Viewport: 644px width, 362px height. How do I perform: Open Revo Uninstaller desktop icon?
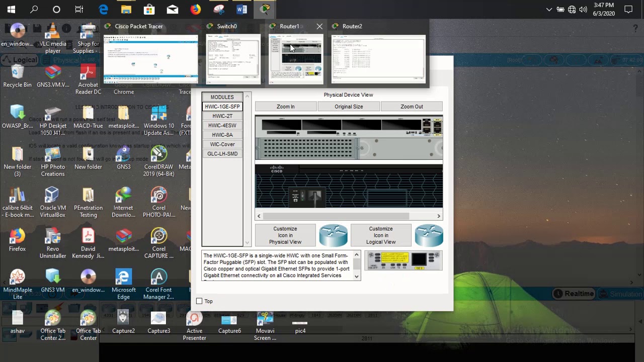pos(52,244)
